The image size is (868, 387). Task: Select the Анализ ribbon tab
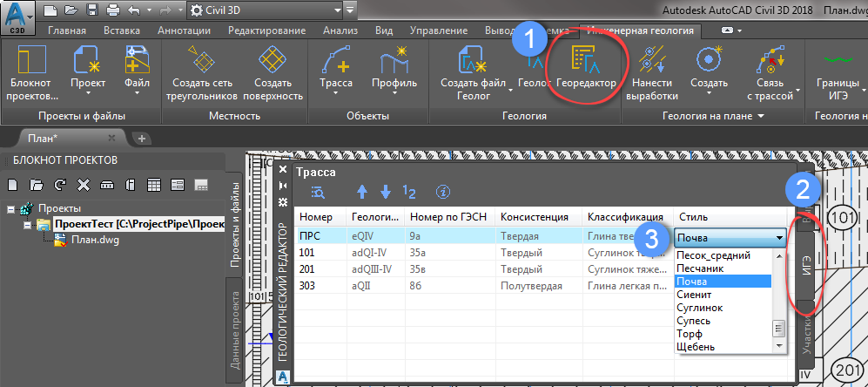point(340,31)
